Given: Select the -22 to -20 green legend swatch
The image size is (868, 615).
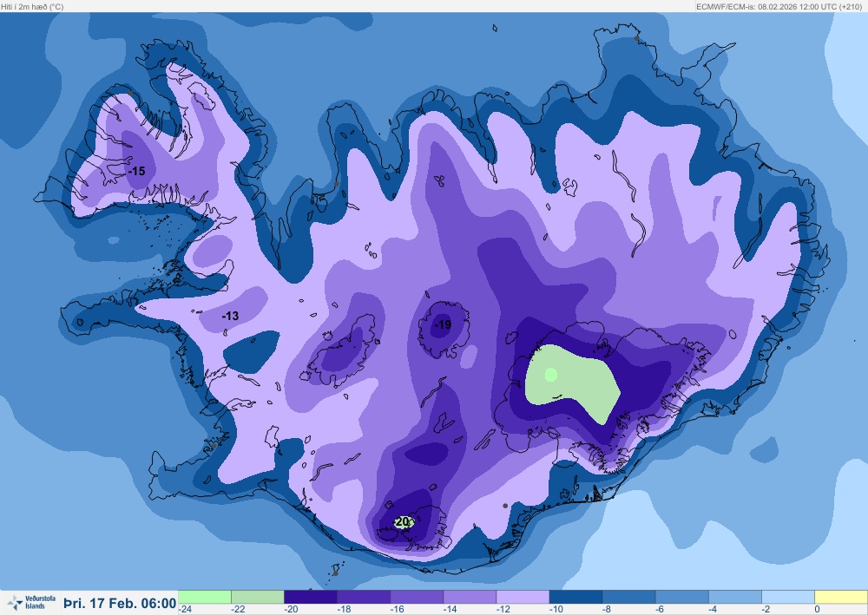Looking at the screenshot, I should [258, 598].
